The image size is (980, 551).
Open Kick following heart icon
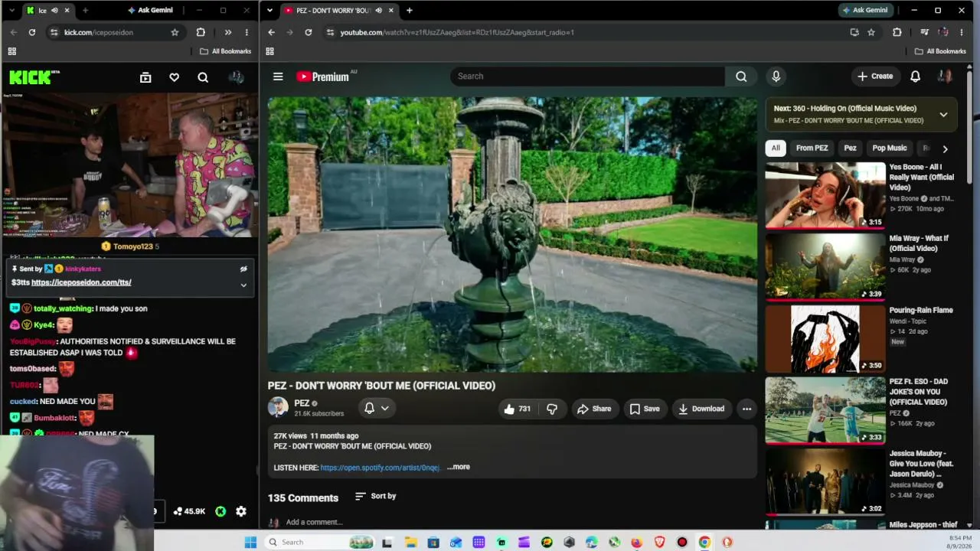click(x=175, y=77)
